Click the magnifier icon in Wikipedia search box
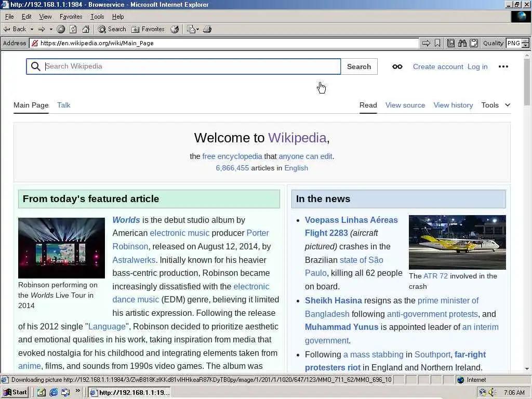Screen dimensions: 532x399 [36, 66]
